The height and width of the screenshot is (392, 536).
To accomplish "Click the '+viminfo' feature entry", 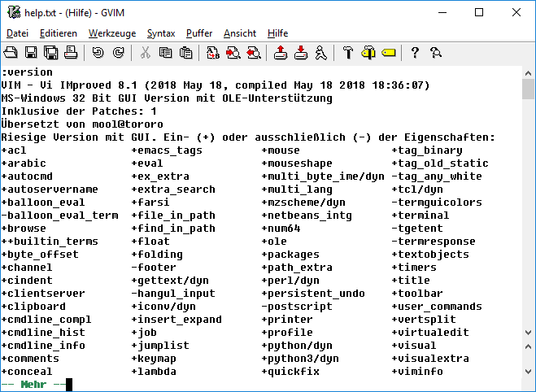I will coord(417,371).
